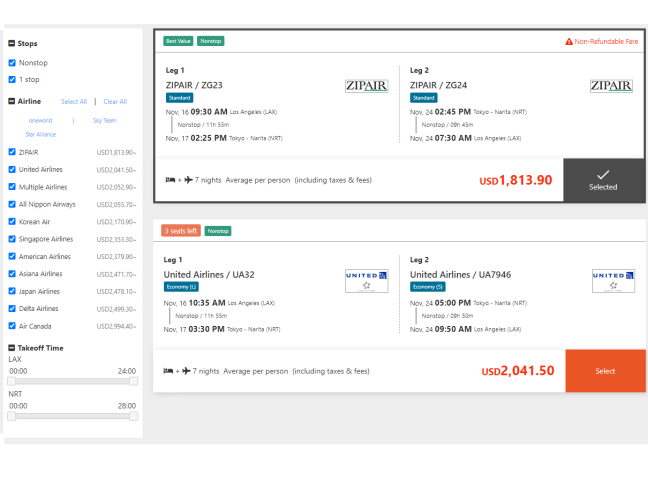This screenshot has width=648, height=486.
Task: Toggle the 1 stop checkbox
Action: point(12,79)
